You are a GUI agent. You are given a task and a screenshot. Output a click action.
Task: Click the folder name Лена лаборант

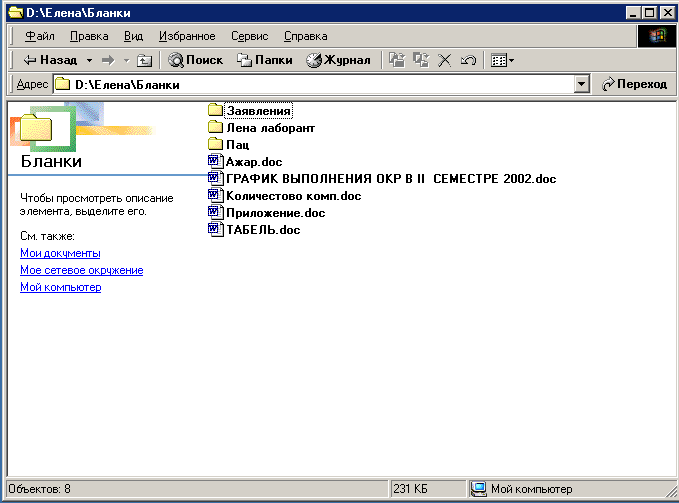click(x=271, y=128)
